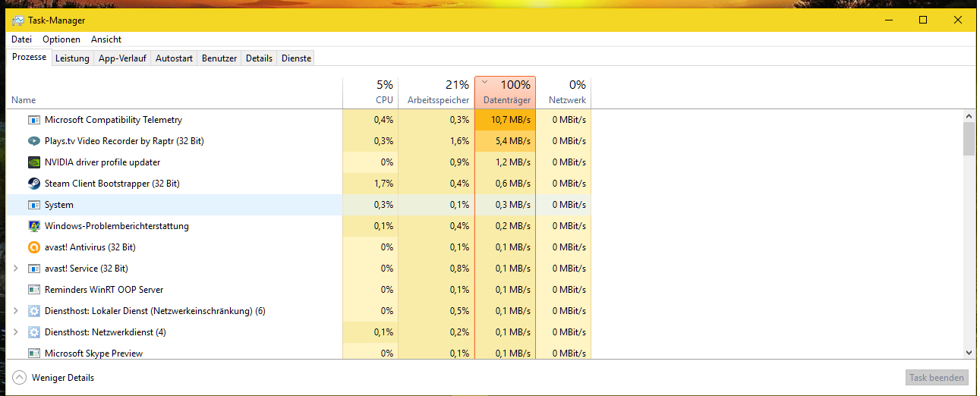
Task: Sort by the Datenträger column header
Action: [506, 93]
